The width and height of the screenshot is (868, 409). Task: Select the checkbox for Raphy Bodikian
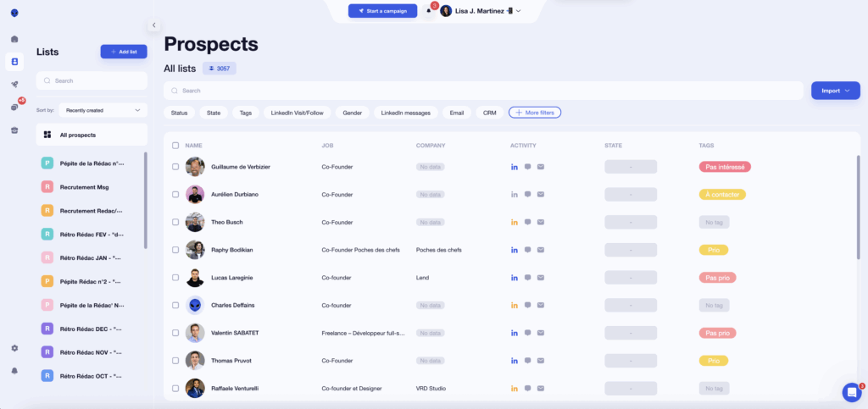coord(175,250)
